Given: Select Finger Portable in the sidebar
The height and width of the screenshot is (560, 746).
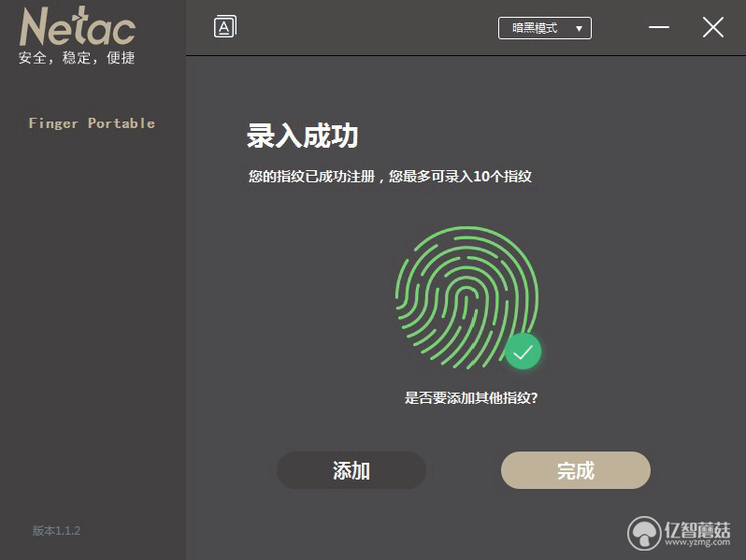Looking at the screenshot, I should point(92,123).
